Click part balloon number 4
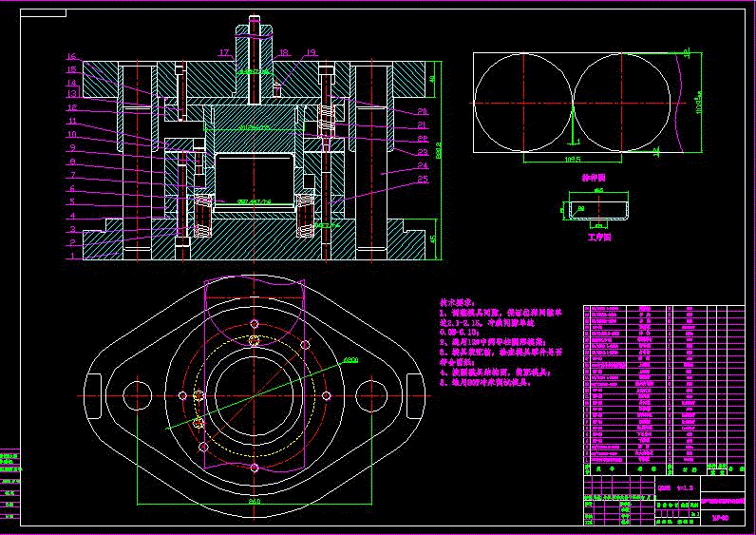Screen dimensions: 756x535 [72, 215]
